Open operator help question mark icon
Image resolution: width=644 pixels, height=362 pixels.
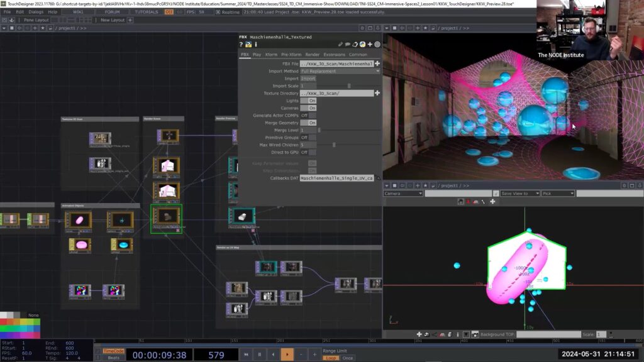click(241, 45)
